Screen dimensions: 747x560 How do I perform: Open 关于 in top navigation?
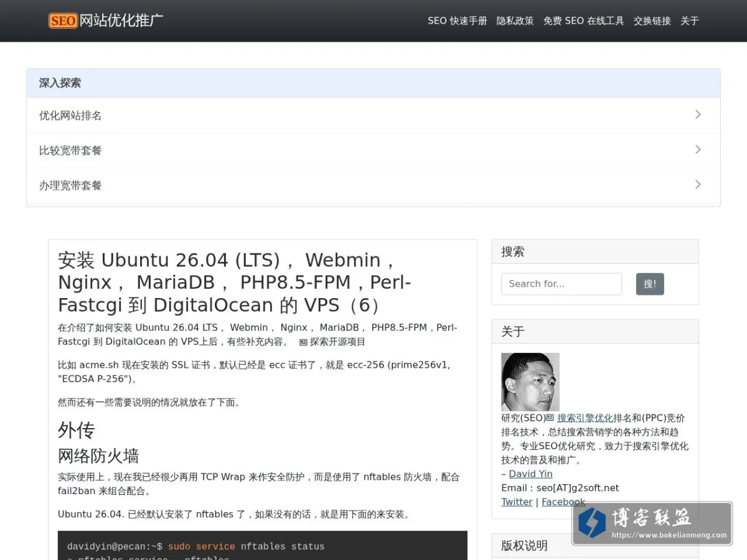(689, 21)
